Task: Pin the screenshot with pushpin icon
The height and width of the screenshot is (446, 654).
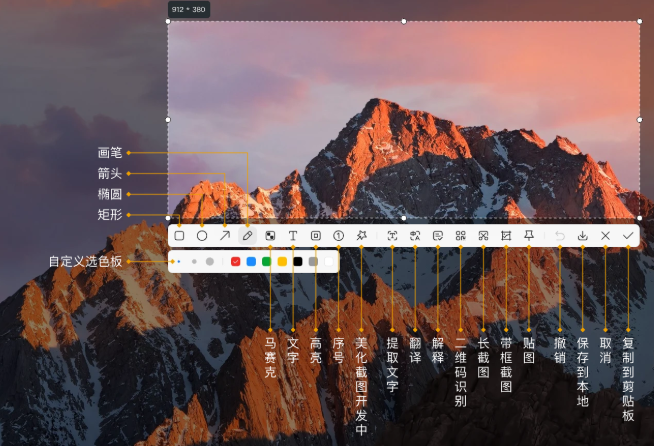Action: point(529,236)
